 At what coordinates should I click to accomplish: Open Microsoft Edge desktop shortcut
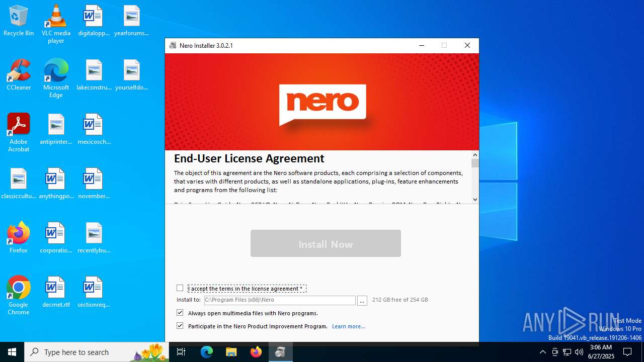coord(56,78)
